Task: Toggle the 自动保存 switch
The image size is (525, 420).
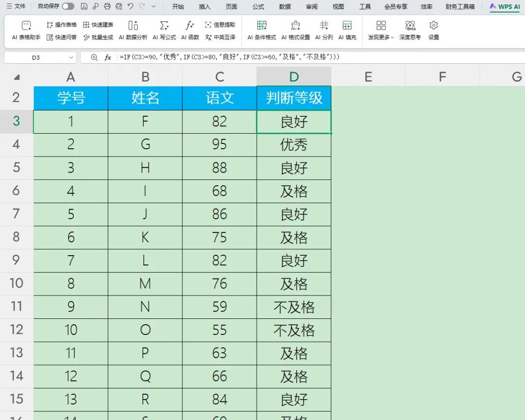Action: 68,6
